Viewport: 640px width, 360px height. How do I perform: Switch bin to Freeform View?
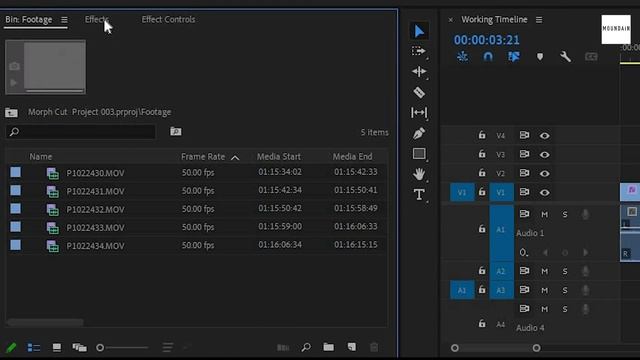click(80, 348)
